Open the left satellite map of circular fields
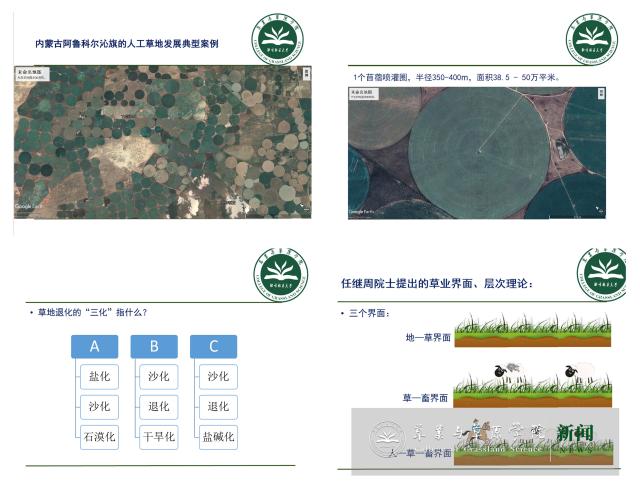Screen dimensions: 640x489 click(162, 142)
